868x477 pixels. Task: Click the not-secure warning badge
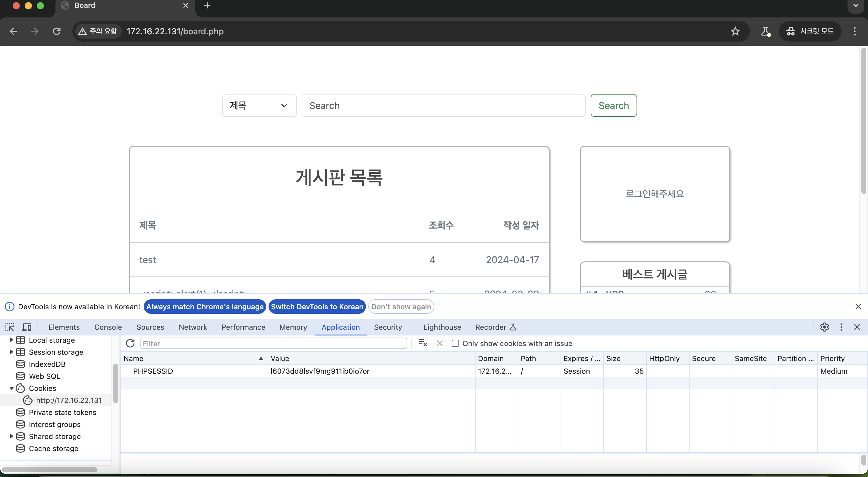98,31
